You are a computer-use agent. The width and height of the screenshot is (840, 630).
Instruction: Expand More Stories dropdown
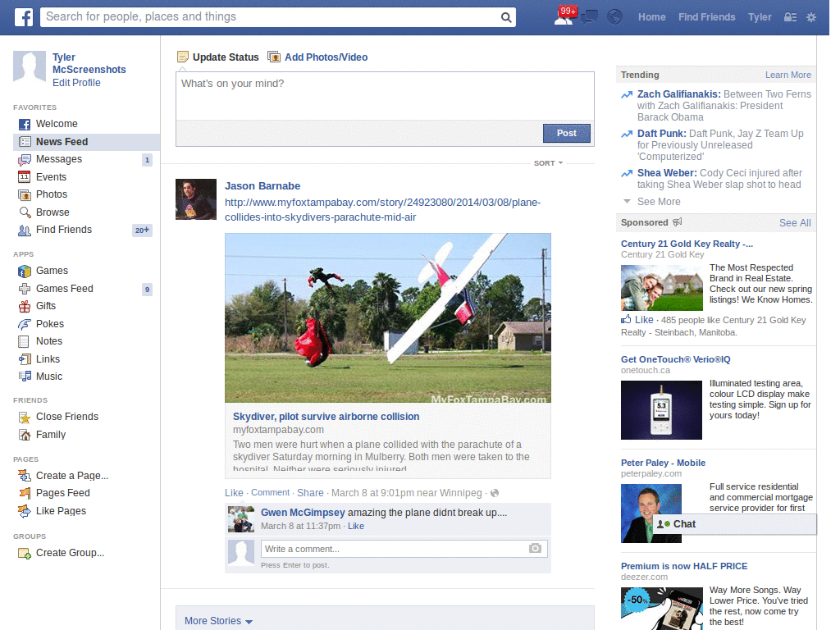(x=218, y=621)
